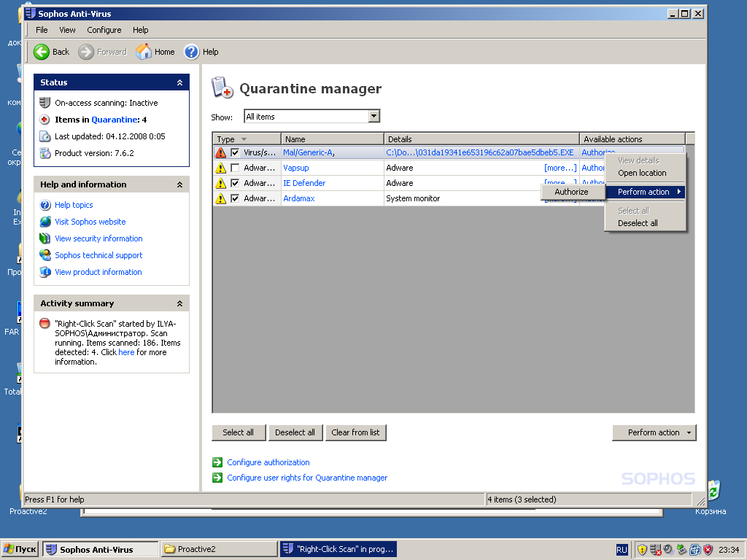Open the IE Defender name link

[304, 183]
